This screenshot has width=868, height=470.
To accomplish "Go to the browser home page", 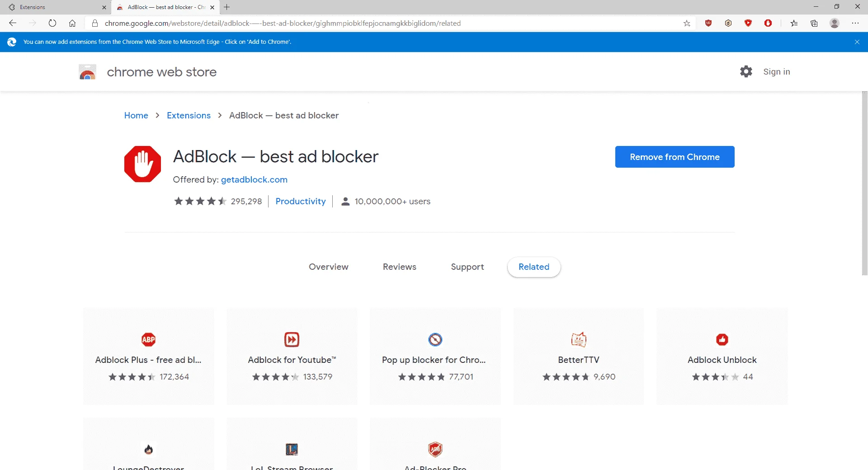I will coord(72,23).
